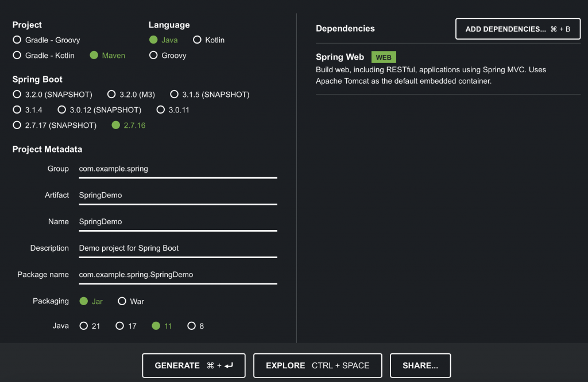Select Gradle - Kotlin project type
The height and width of the screenshot is (382, 588).
[44, 56]
